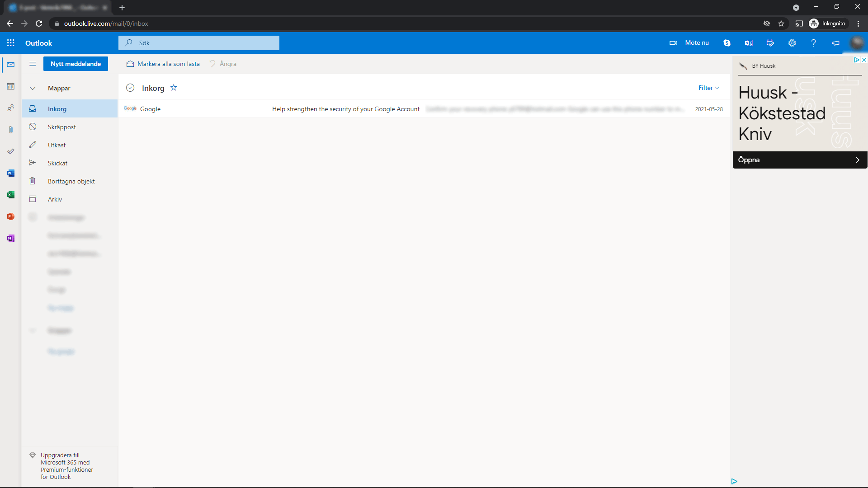Click the Inkognito profile chip
Viewport: 868px width, 488px height.
(x=828, y=23)
